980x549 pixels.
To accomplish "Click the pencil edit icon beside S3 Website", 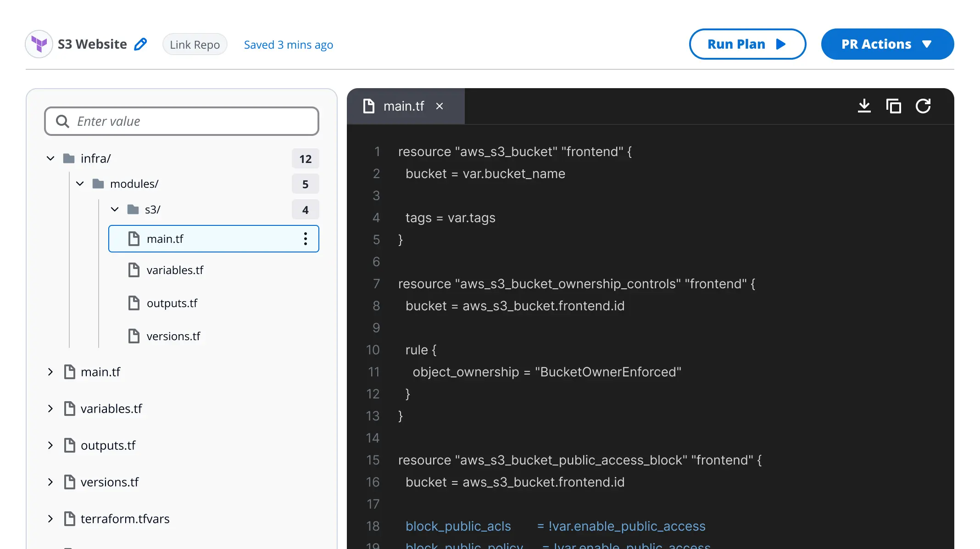I will point(140,44).
